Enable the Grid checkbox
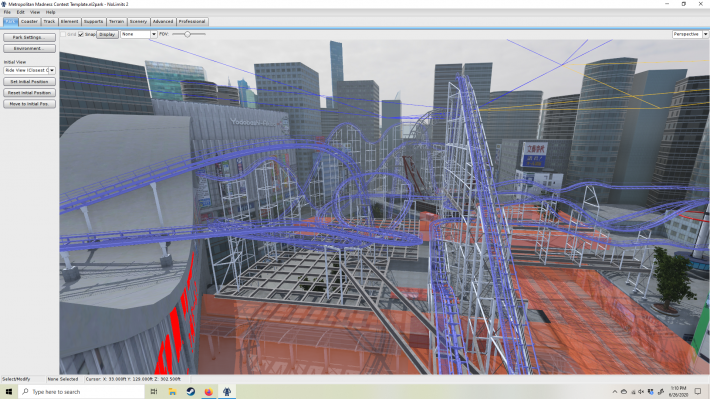710x399 pixels. click(x=63, y=34)
